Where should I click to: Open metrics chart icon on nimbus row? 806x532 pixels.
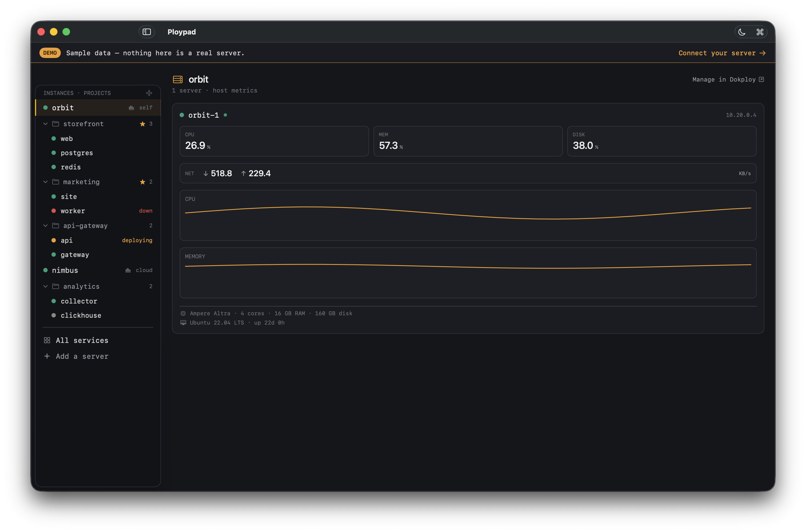click(x=128, y=270)
